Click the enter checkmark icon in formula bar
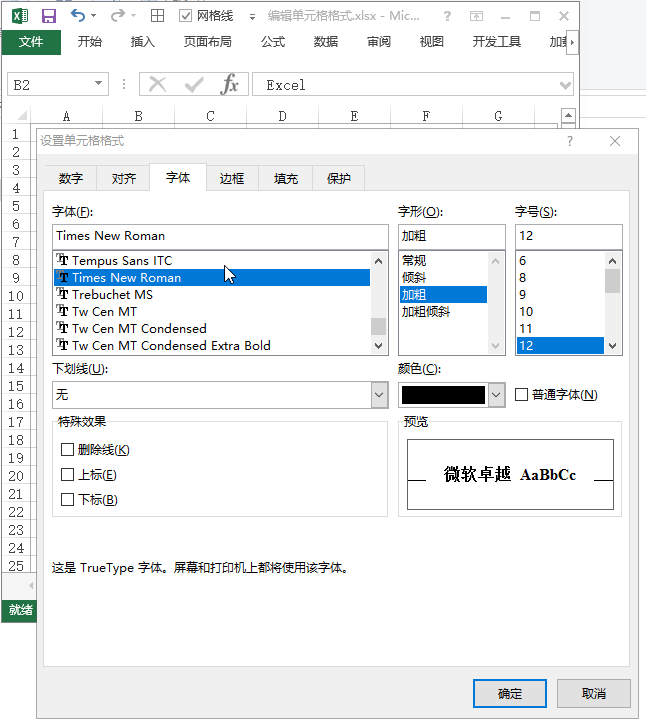The image size is (646, 724). (x=194, y=85)
